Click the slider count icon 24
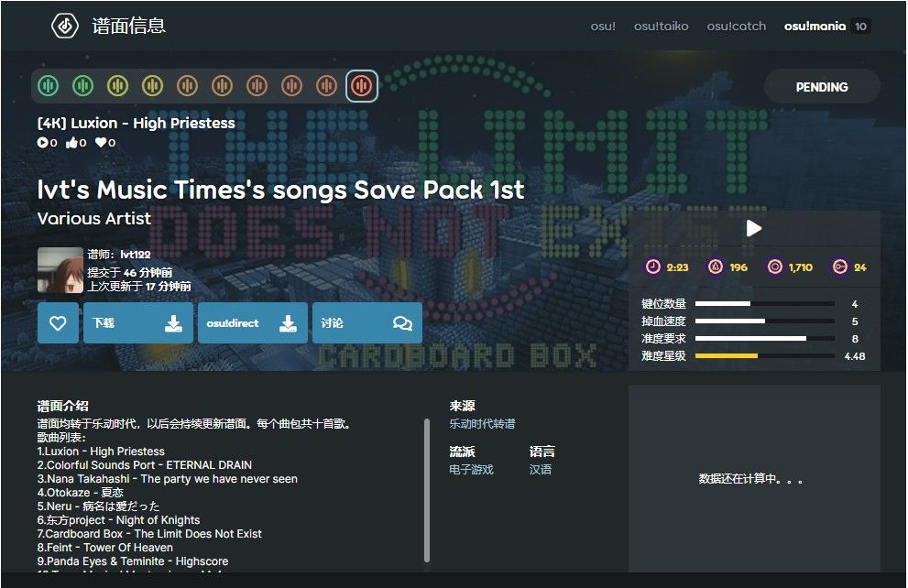 tap(839, 267)
